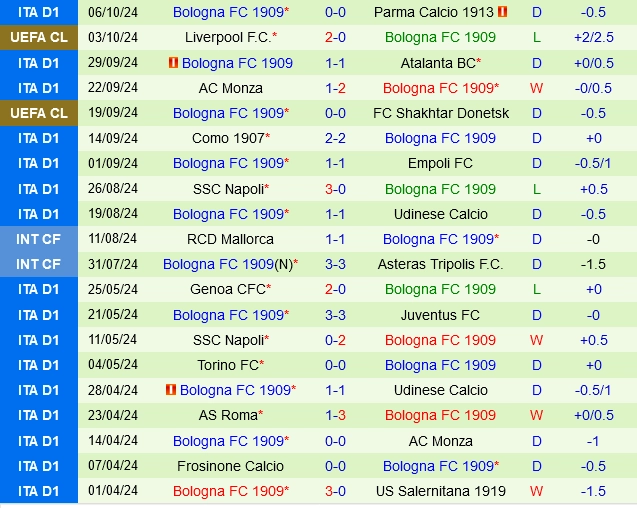Open US Salernitana 1919 team page
637x508 pixels.
tap(441, 491)
